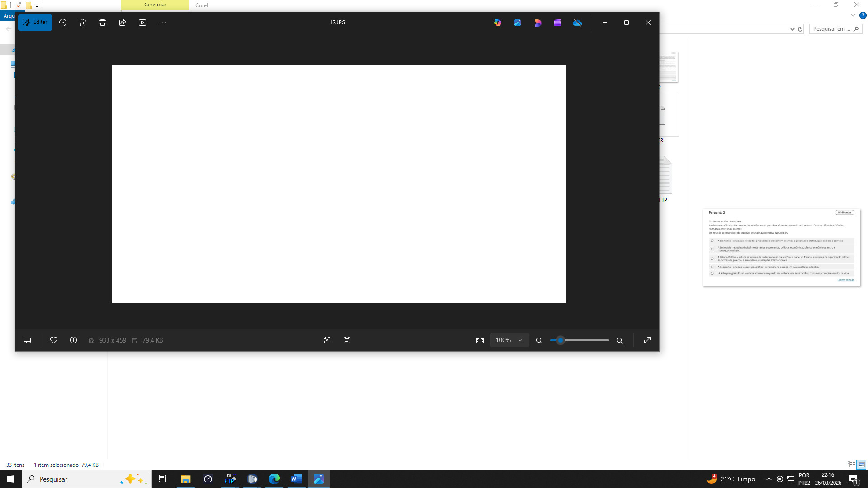Open the three-dots more options menu

(x=162, y=23)
